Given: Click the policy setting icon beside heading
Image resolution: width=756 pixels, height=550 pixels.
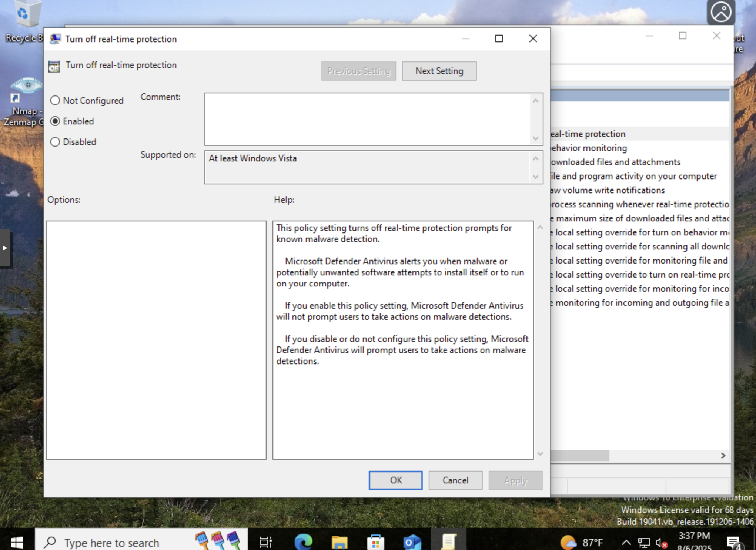Looking at the screenshot, I should (54, 66).
